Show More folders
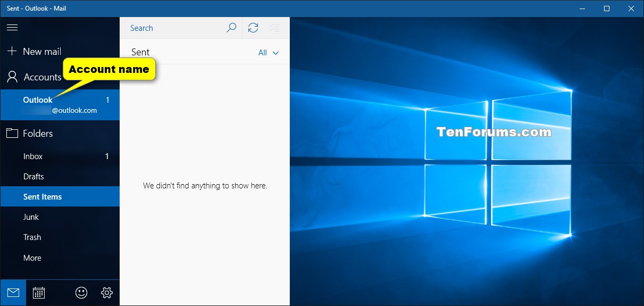This screenshot has height=306, width=644. pos(60,258)
